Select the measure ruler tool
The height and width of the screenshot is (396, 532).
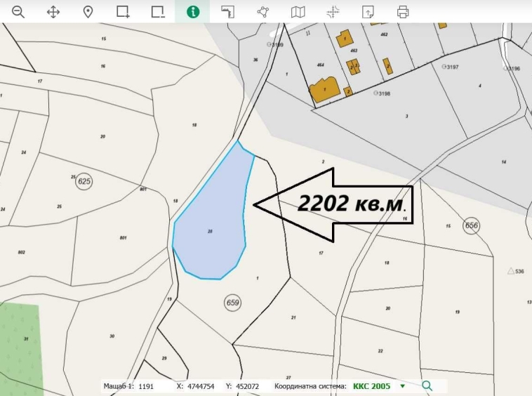(227, 12)
